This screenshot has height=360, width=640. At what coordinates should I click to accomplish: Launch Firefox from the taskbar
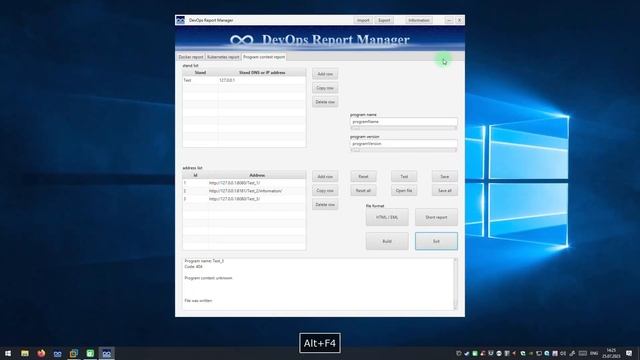tap(41, 353)
